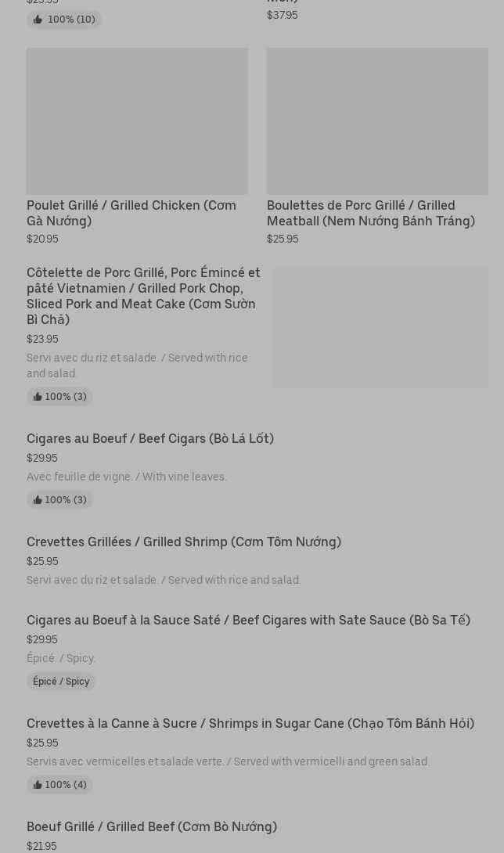Click thumbs-up icon beside 100% (4) rating
Image resolution: width=504 pixels, height=853 pixels.
[38, 785]
